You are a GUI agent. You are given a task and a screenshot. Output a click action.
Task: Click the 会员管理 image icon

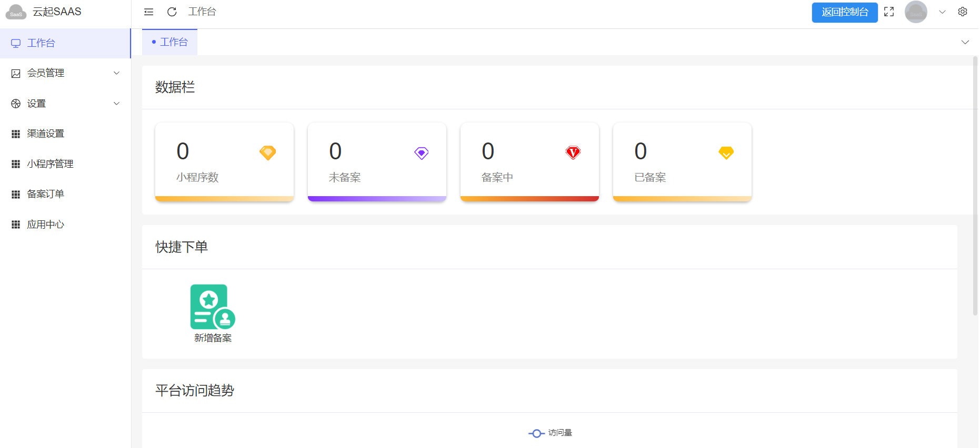(16, 74)
